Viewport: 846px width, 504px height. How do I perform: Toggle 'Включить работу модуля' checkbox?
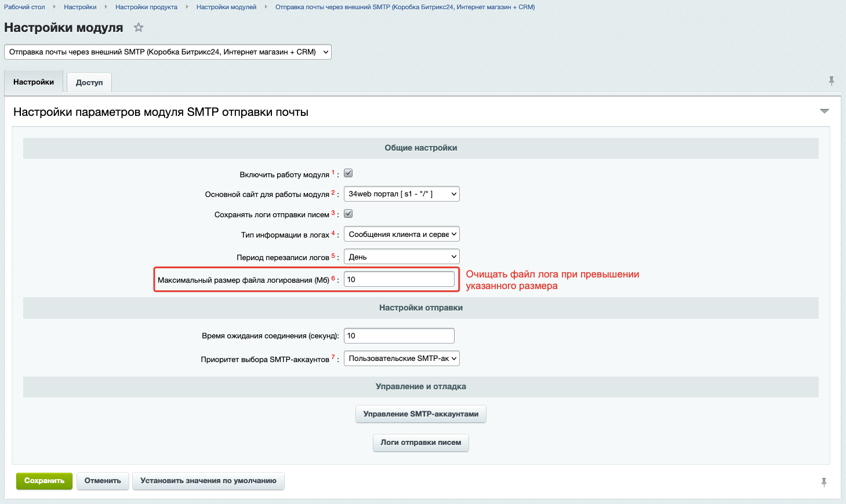point(348,173)
